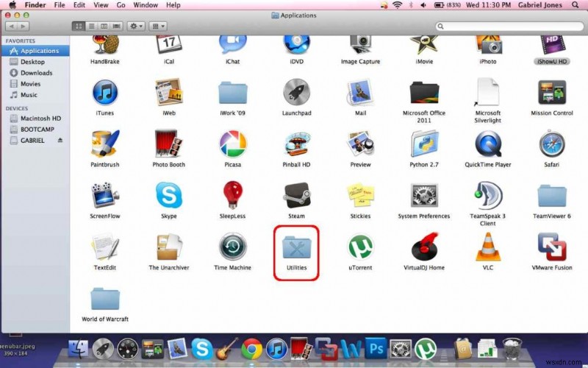588x368 pixels.
Task: Open the View menu
Action: 101,5
